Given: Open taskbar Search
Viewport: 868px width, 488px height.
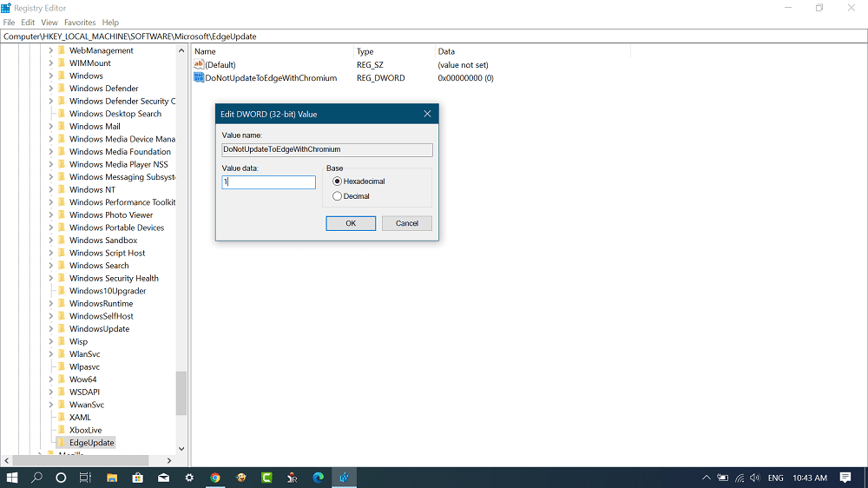Looking at the screenshot, I should pos(36,478).
